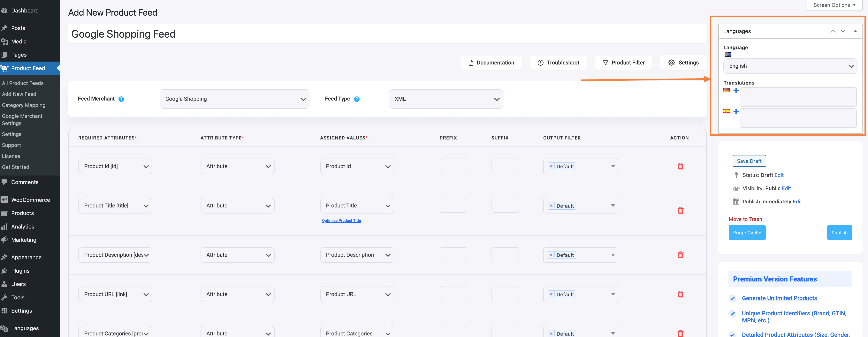868x337 pixels.
Task: Click Move to Trash link
Action: coord(745,219)
